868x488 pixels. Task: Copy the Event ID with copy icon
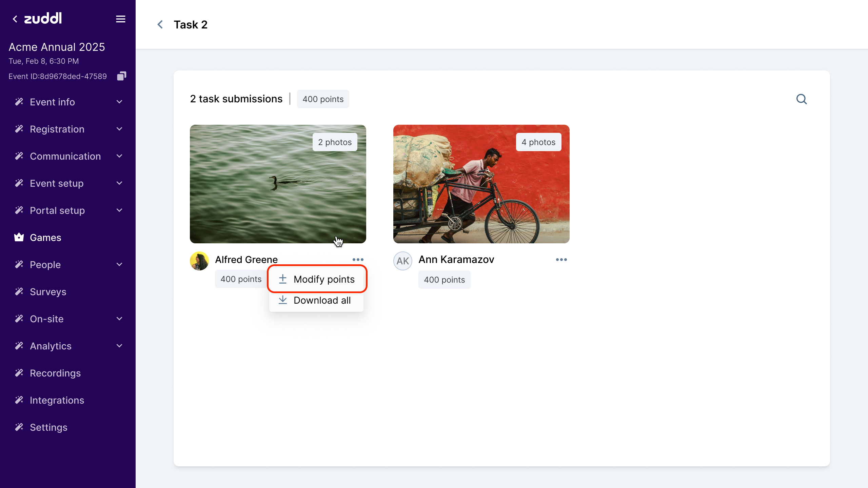(x=121, y=76)
